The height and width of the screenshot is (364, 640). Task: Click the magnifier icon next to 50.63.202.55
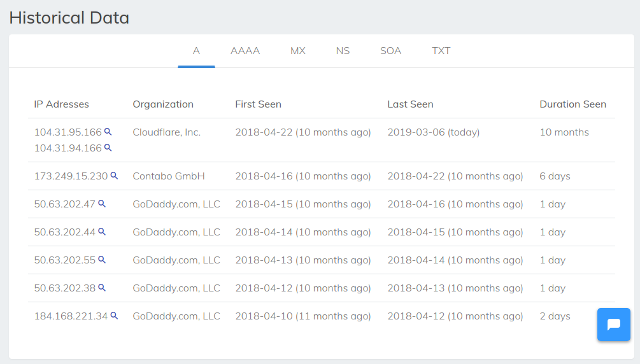pos(102,260)
